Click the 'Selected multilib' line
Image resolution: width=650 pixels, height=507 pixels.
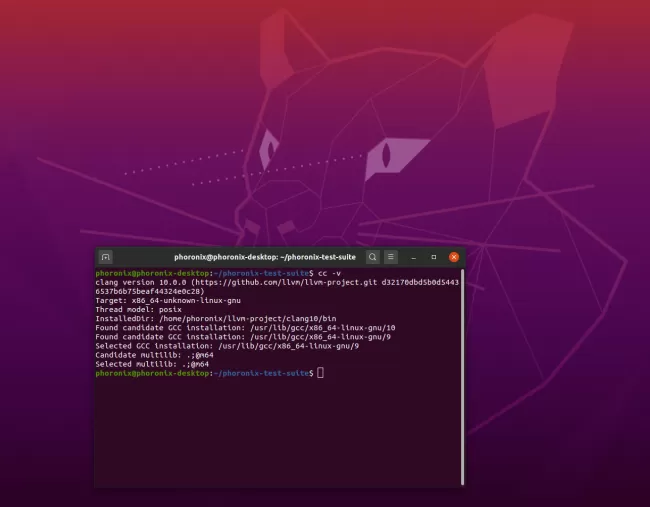click(152, 364)
